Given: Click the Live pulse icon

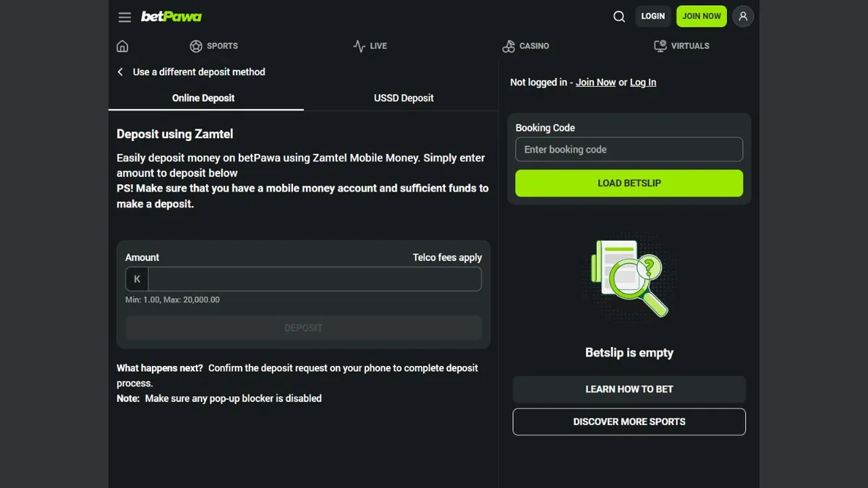Looking at the screenshot, I should tap(359, 46).
